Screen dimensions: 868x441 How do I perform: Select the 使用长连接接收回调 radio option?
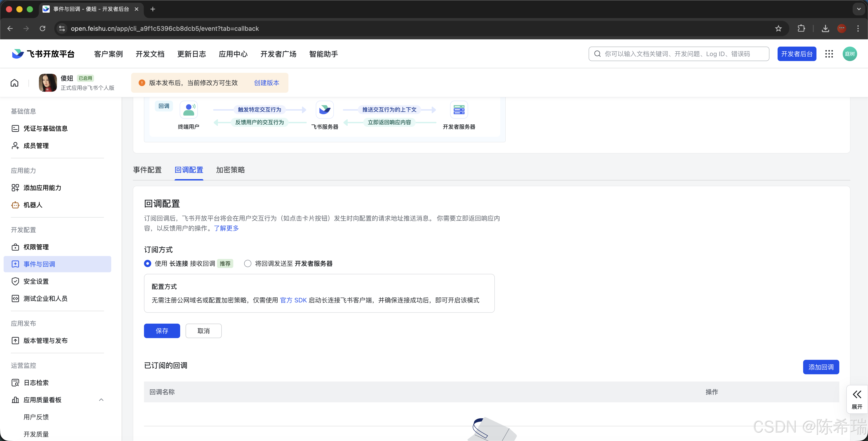(147, 263)
